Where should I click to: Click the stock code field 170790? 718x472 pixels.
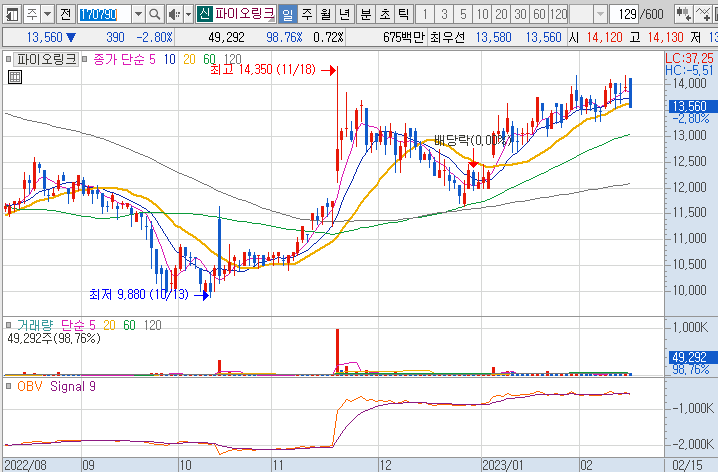[x=104, y=14]
